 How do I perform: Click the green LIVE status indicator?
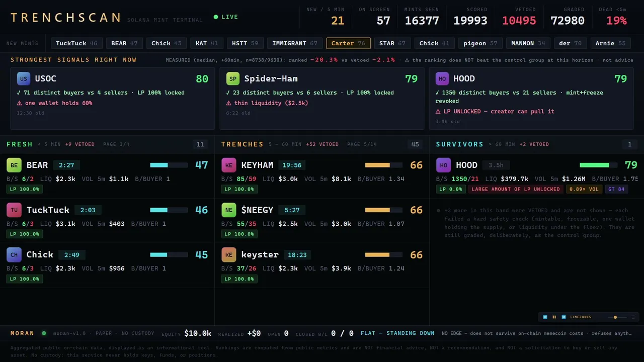pyautogui.click(x=226, y=17)
